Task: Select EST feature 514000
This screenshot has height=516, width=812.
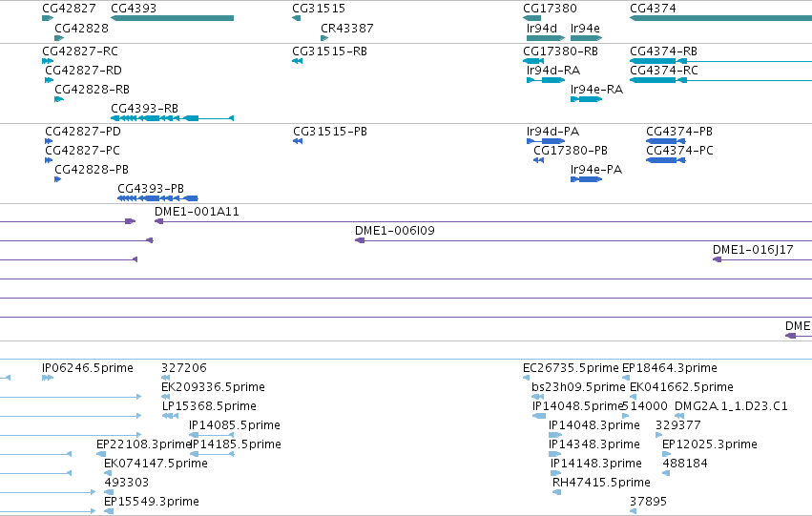Action: [645, 406]
